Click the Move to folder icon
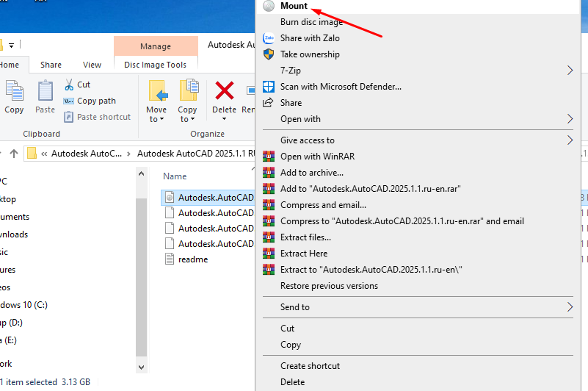 point(158,90)
